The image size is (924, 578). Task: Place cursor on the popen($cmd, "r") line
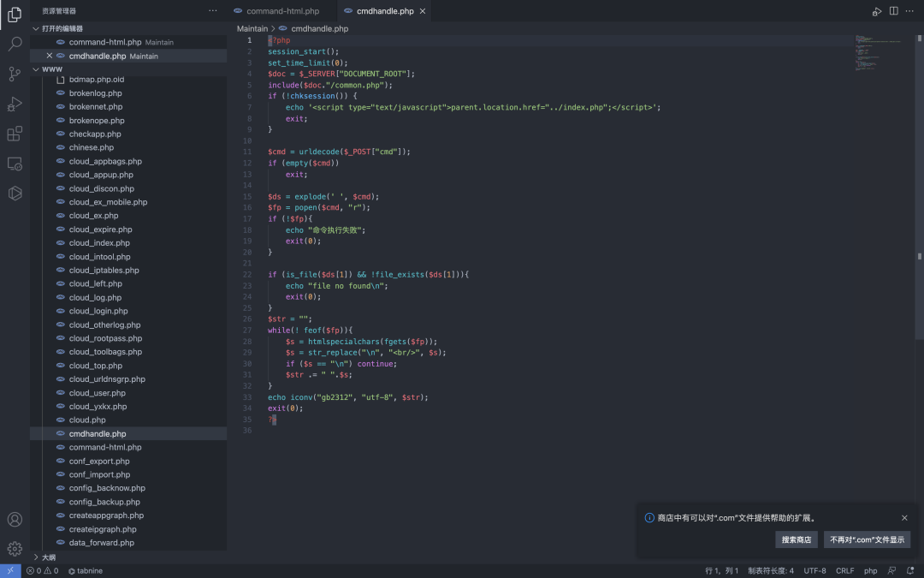(319, 207)
